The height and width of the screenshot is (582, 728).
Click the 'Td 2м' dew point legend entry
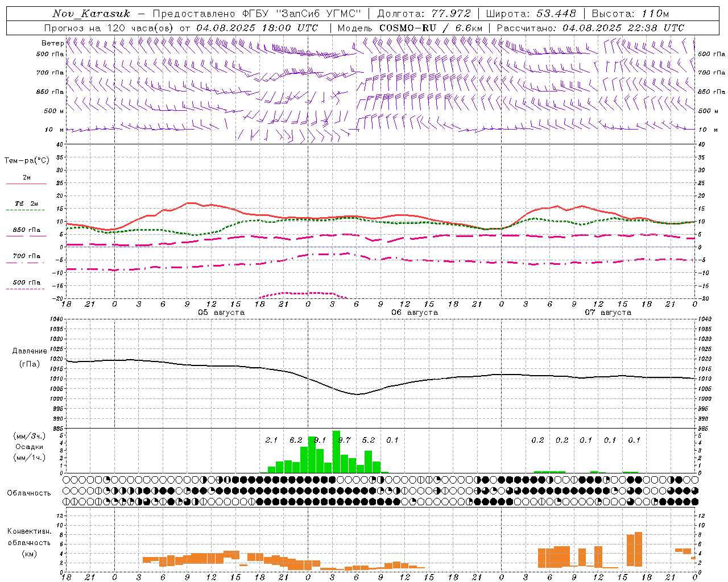27,203
